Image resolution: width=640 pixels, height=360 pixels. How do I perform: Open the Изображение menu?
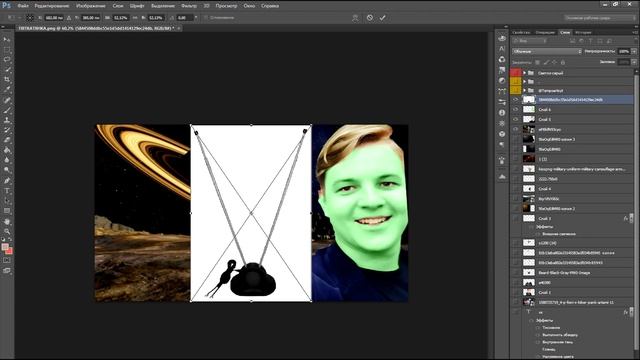pyautogui.click(x=91, y=6)
